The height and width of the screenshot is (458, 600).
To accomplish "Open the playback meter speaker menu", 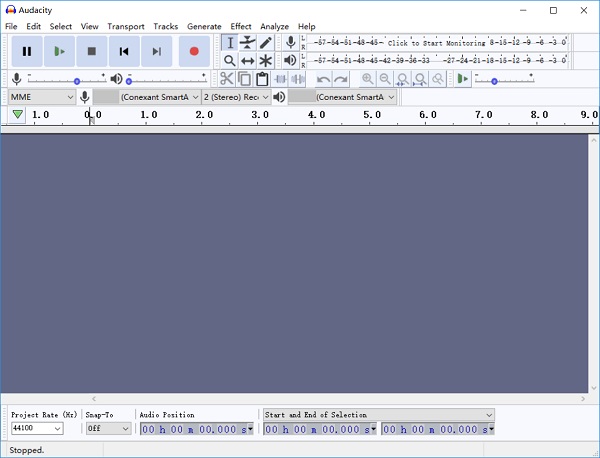I will (x=291, y=60).
